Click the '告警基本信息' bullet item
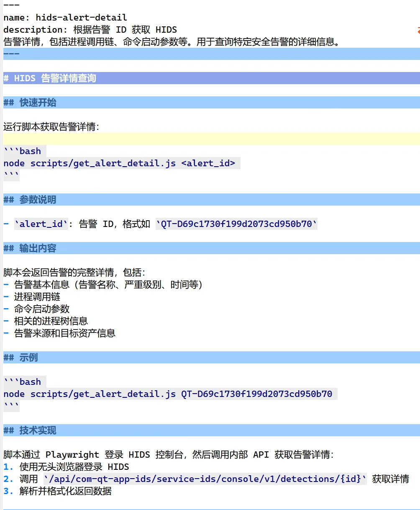Image resolution: width=420 pixels, height=510 pixels. click(x=103, y=285)
